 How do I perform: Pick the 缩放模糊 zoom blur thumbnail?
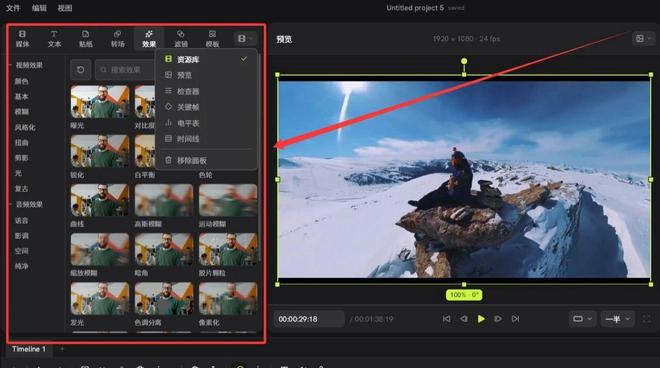(100, 249)
